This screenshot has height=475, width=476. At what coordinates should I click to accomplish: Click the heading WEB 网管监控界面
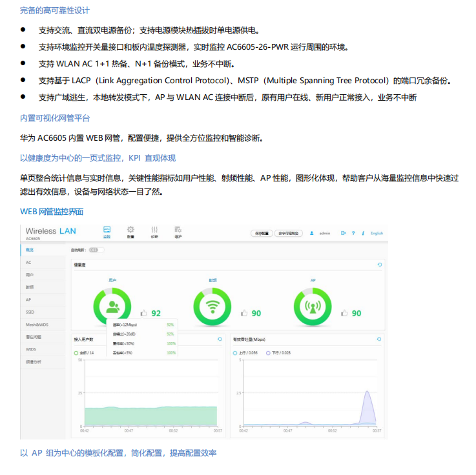pyautogui.click(x=52, y=212)
